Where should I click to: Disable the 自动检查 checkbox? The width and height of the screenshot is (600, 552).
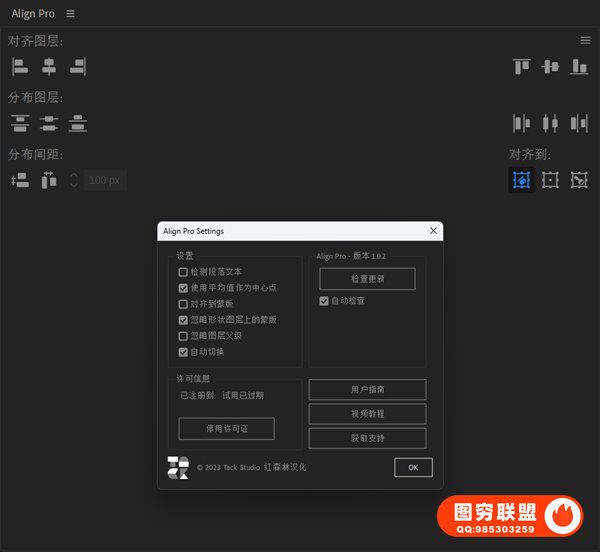pos(324,300)
